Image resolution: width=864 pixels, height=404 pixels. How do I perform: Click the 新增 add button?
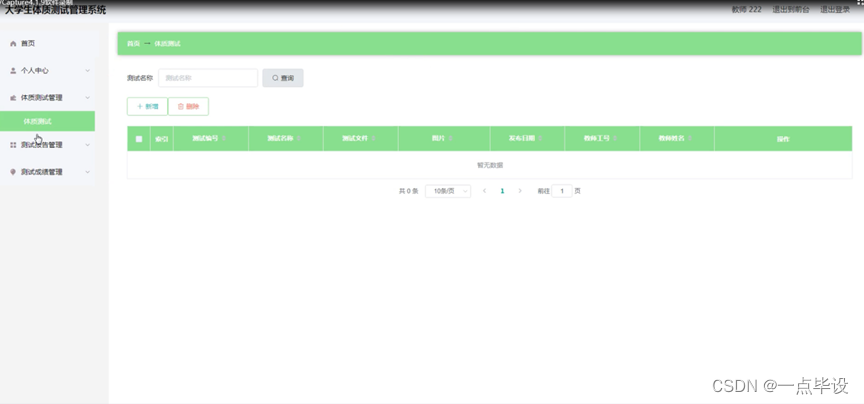click(147, 106)
